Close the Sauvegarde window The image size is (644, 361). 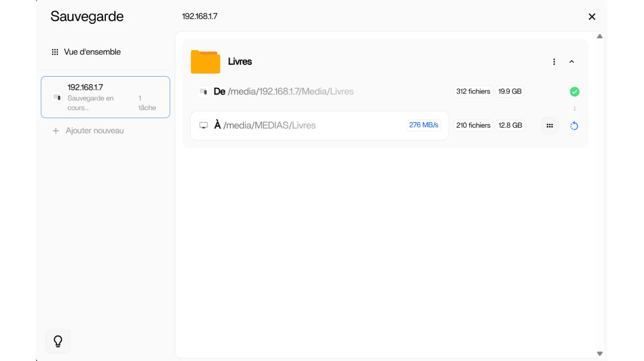click(592, 17)
